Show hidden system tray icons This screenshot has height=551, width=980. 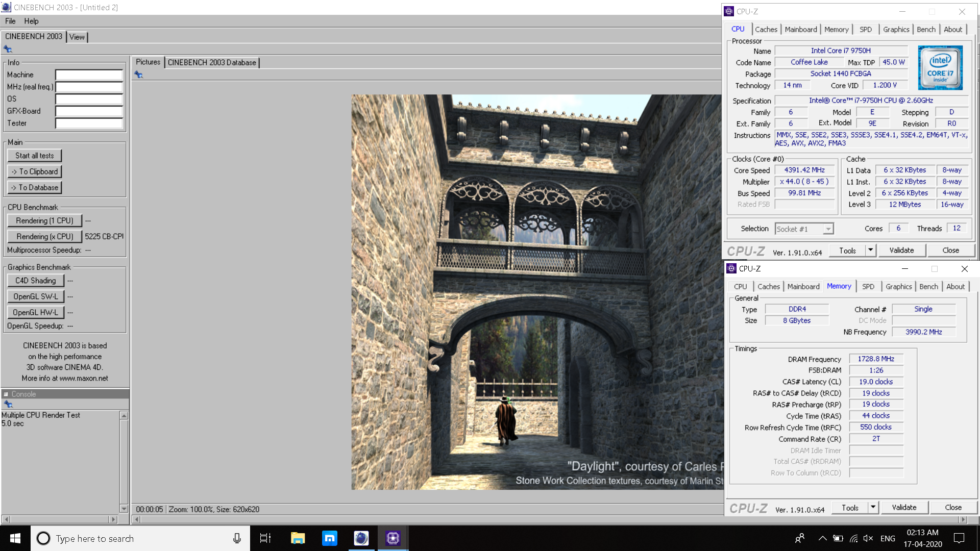click(x=822, y=538)
